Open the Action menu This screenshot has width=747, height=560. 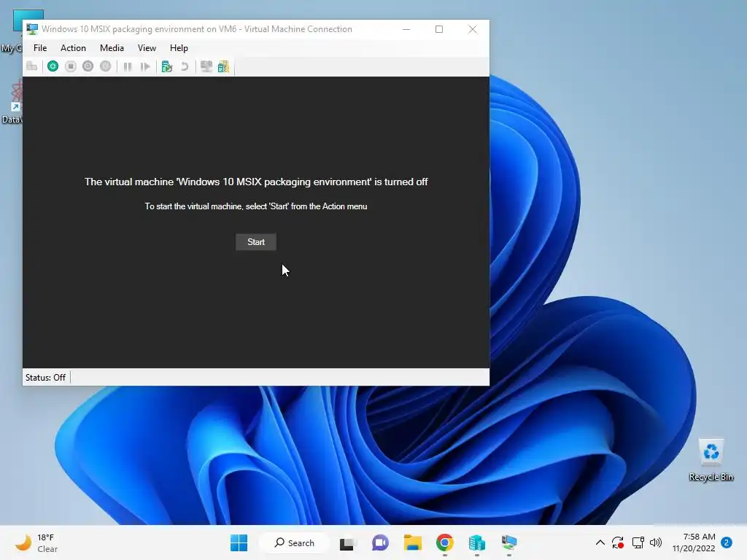click(73, 48)
